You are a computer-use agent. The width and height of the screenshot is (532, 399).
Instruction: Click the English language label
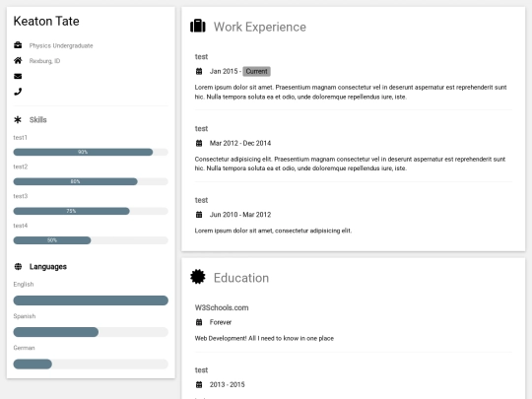click(x=24, y=285)
